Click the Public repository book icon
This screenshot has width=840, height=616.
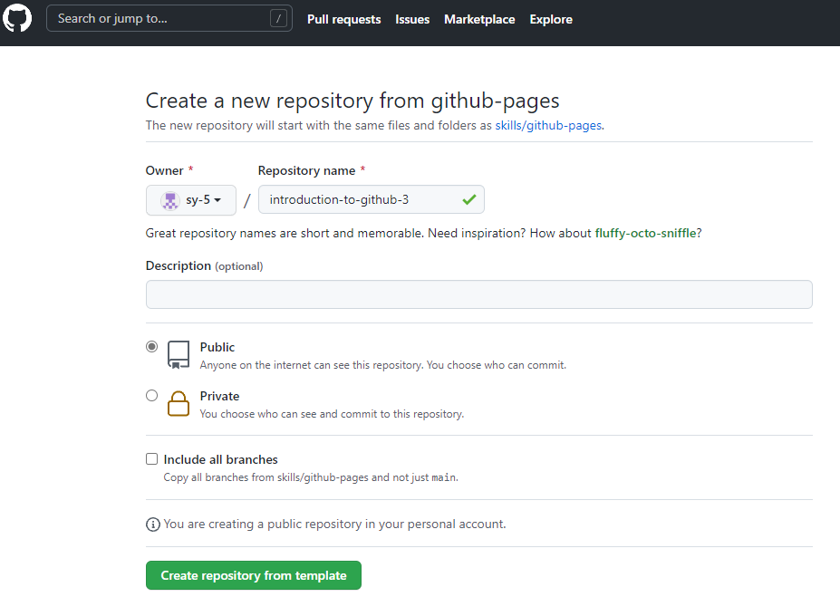(179, 354)
